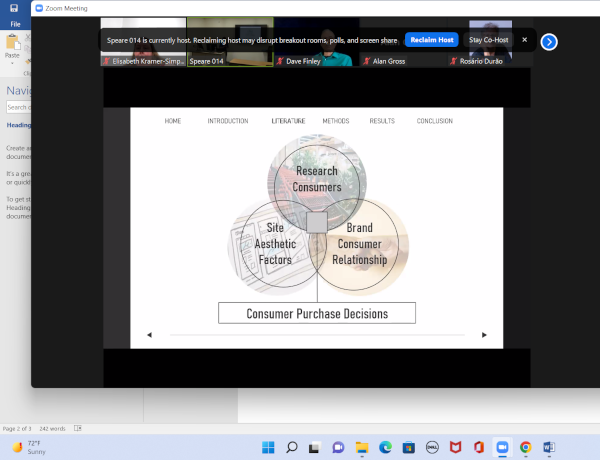The width and height of the screenshot is (600, 460).
Task: Click the search box in Navigation pane
Action: 18,107
